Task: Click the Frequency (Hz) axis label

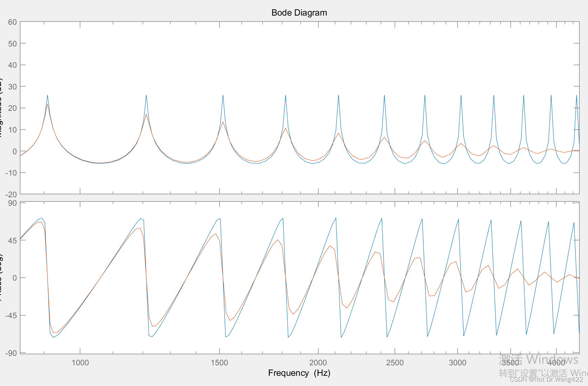Action: pos(299,373)
